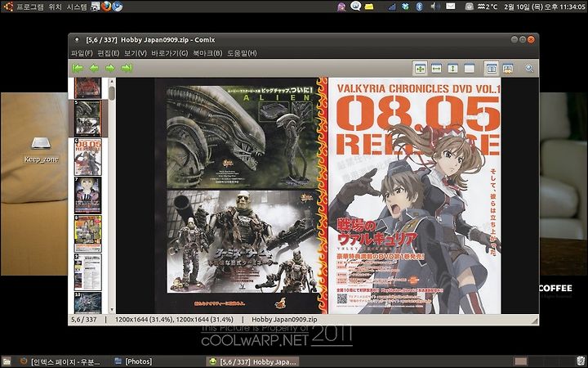Open the weather applet showing 2 °C
This screenshot has height=368, width=588.
pos(487,7)
